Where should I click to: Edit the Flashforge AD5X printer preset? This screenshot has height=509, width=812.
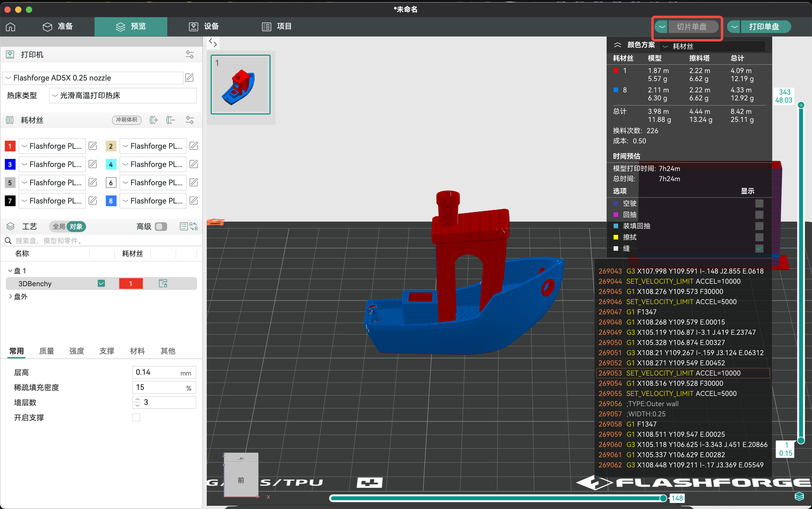tap(190, 78)
